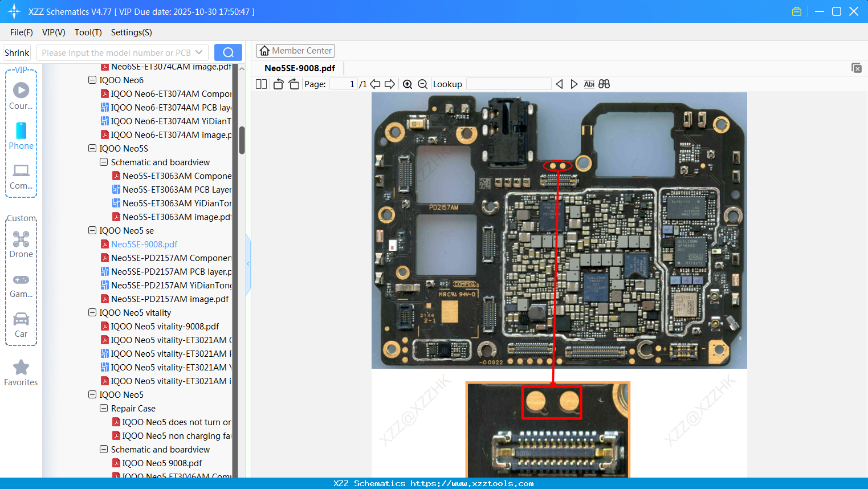
Task: Collapse Schematic and boardview under IQOO Neo5
Action: click(104, 450)
